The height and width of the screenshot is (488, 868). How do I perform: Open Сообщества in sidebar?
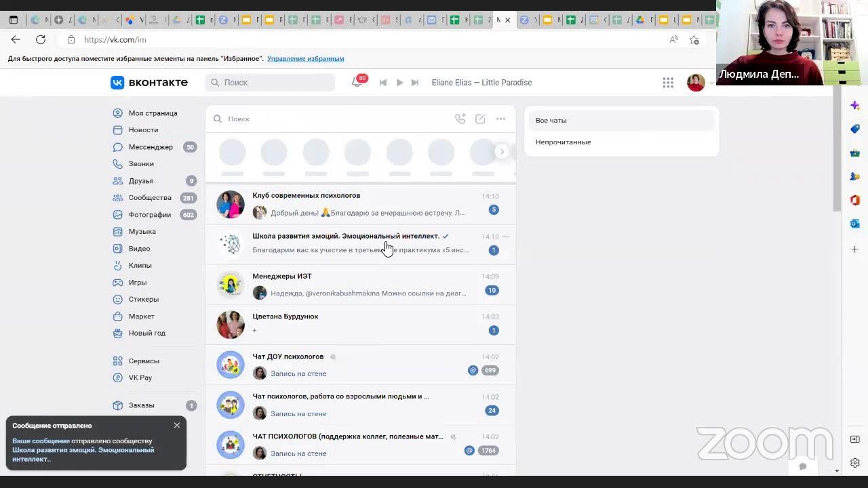150,198
